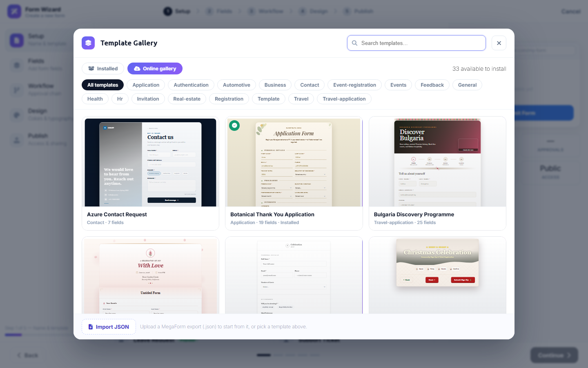Click the Import JSON file icon
This screenshot has width=588, height=368.
tap(91, 327)
